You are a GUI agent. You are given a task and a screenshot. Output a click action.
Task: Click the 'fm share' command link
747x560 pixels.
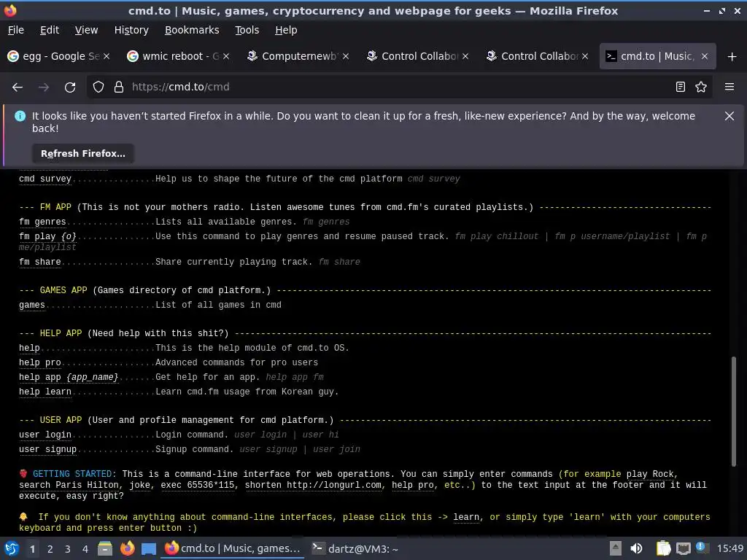(x=40, y=262)
